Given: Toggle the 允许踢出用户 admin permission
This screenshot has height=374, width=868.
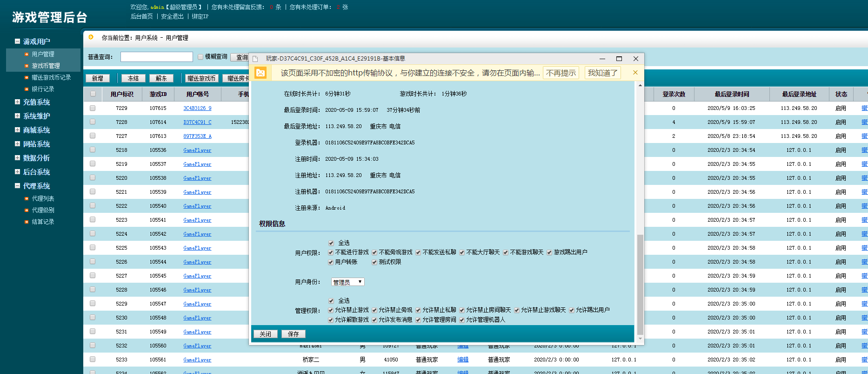Looking at the screenshot, I should [572, 310].
